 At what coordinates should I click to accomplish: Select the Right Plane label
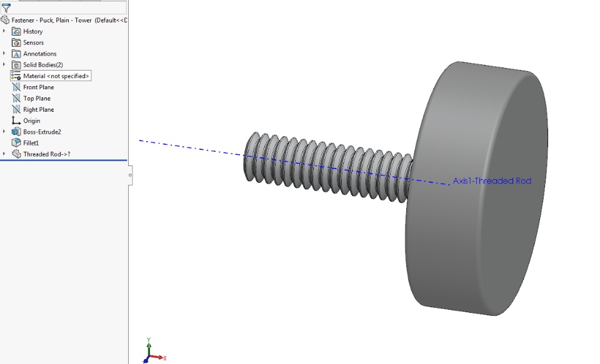[39, 109]
